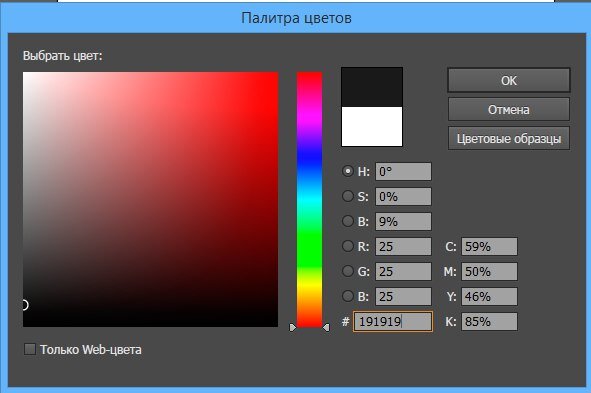Select the S saturation radio button

(x=348, y=196)
